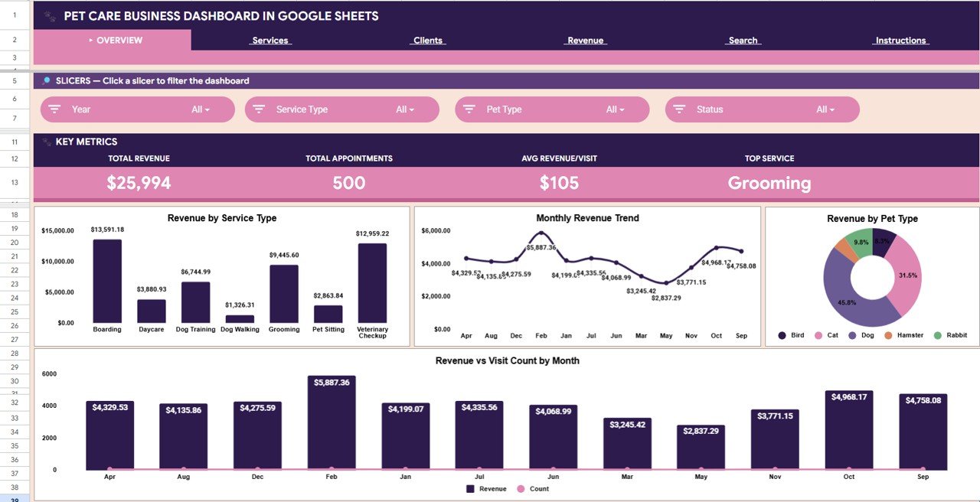Click the funnel icon on the Status slicer
The height and width of the screenshot is (502, 980).
680,109
